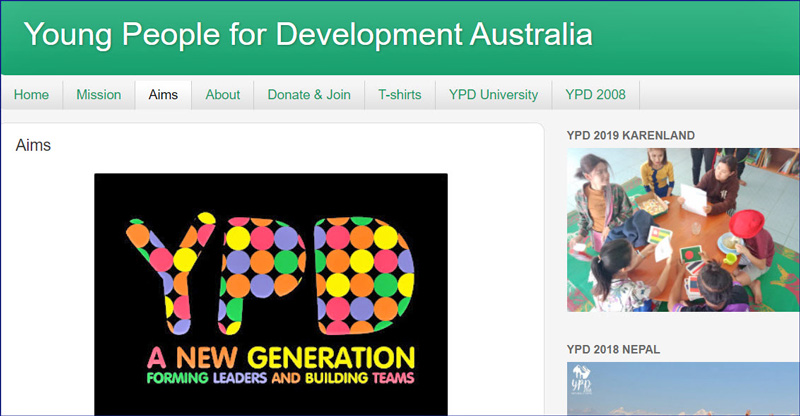Screen dimensions: 800x416
Task: Open the Home tab
Action: [32, 95]
